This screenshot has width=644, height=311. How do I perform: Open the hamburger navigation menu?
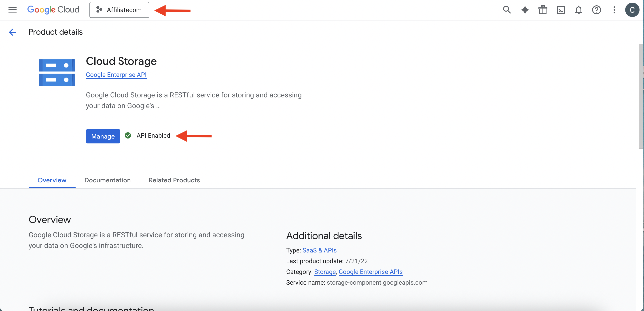click(12, 10)
